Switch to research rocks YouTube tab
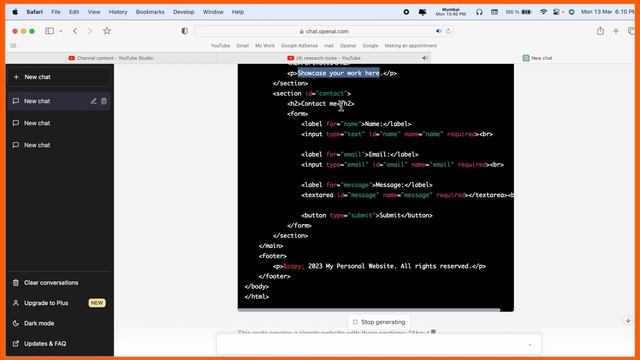Viewport: 640px width, 360px height. click(x=324, y=58)
